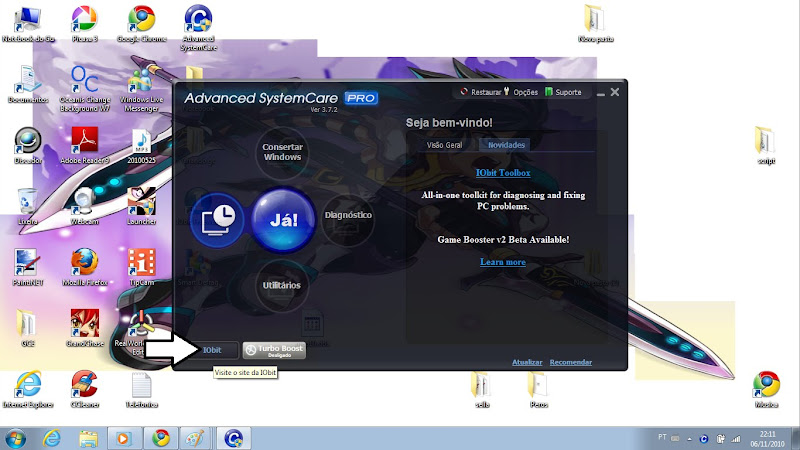Minimize the Advanced SystemCare window
This screenshot has width=800, height=450.
(x=601, y=93)
